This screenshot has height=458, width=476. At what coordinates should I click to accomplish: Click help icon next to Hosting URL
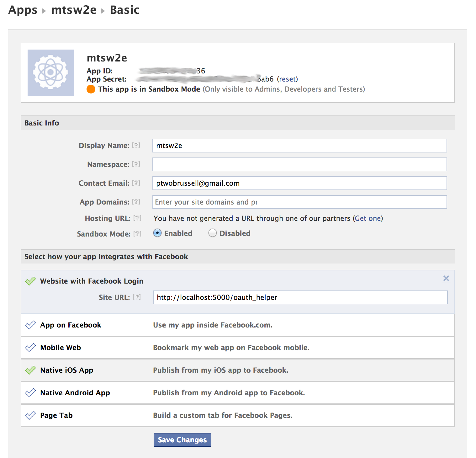[x=137, y=218]
